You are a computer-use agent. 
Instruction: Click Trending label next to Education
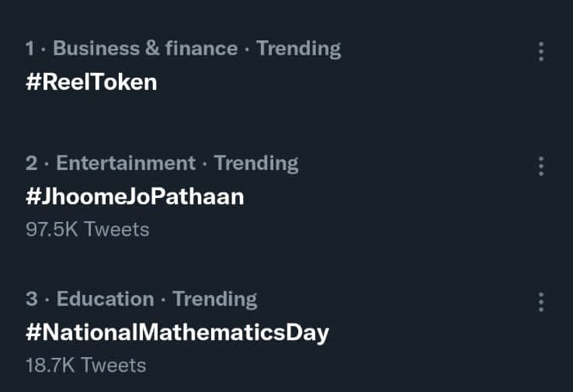(x=215, y=300)
